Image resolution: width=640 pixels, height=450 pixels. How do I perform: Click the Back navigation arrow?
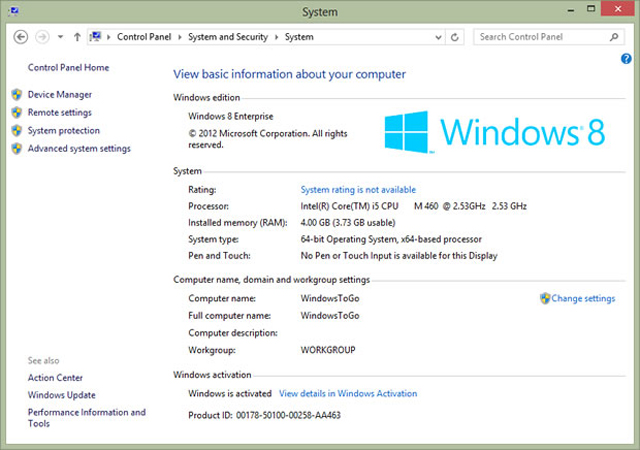point(21,37)
